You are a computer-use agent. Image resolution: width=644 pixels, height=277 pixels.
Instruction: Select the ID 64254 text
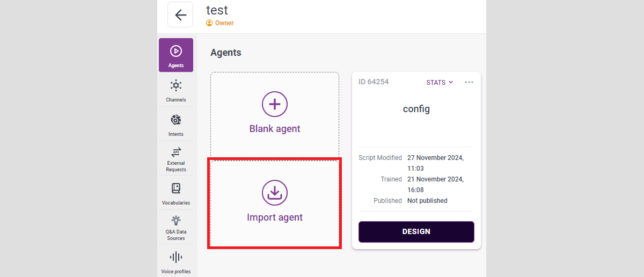pyautogui.click(x=374, y=82)
